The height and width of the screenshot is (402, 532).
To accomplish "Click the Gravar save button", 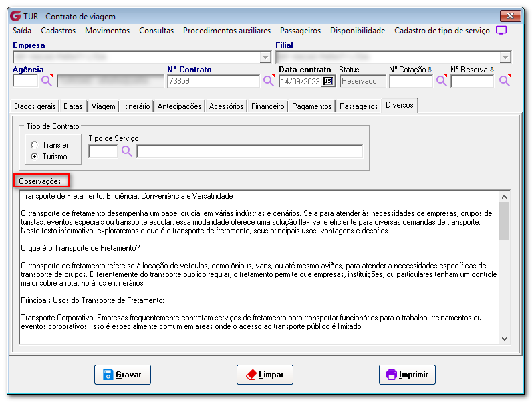I will (x=122, y=375).
